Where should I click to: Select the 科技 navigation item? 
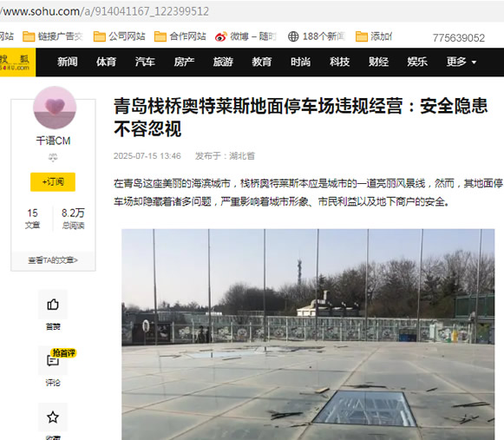339,62
